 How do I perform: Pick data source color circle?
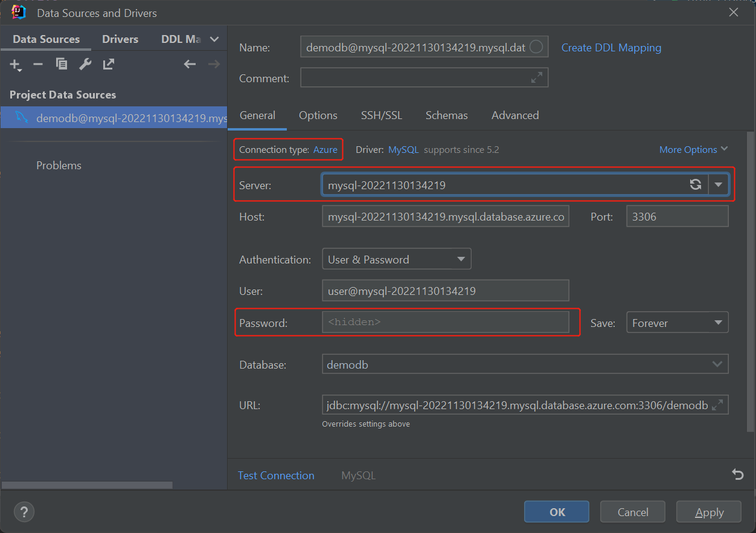536,47
